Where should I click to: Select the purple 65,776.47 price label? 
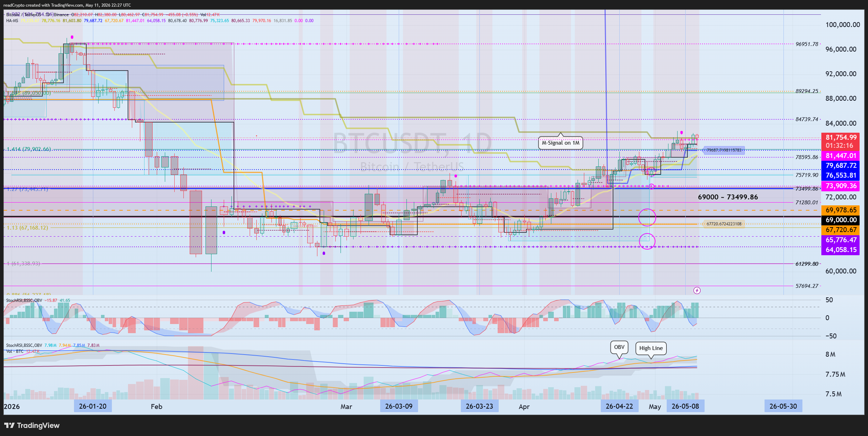click(841, 240)
